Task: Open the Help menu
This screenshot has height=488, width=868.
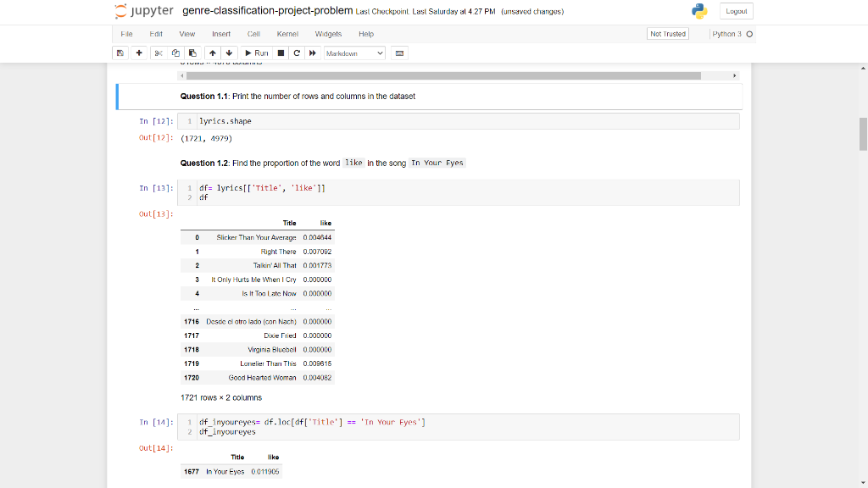Action: pyautogui.click(x=366, y=34)
